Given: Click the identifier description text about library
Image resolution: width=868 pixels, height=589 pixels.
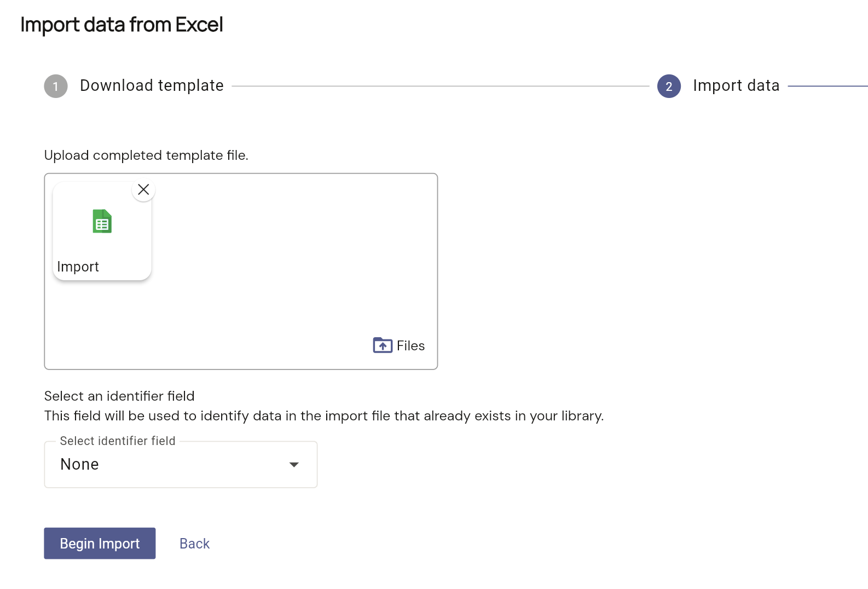Looking at the screenshot, I should (323, 416).
